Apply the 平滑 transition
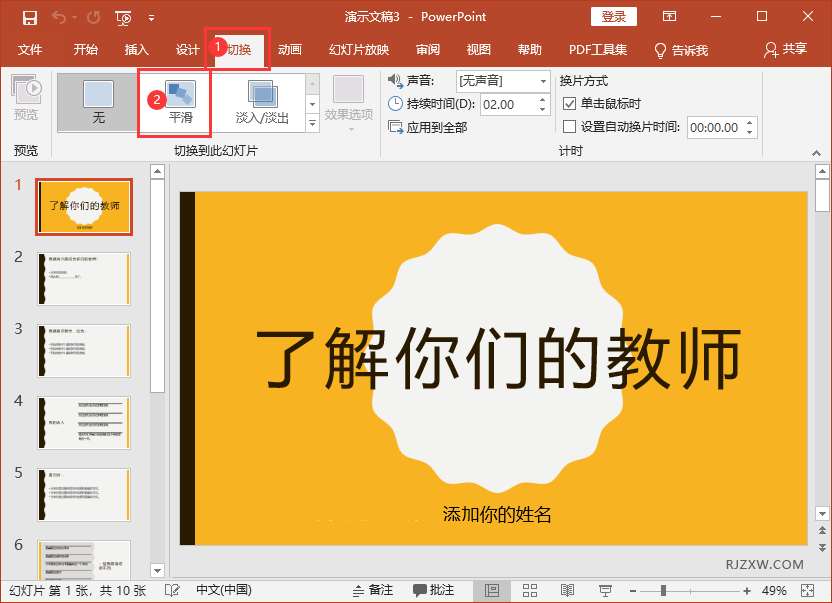This screenshot has height=603, width=832. [x=180, y=102]
